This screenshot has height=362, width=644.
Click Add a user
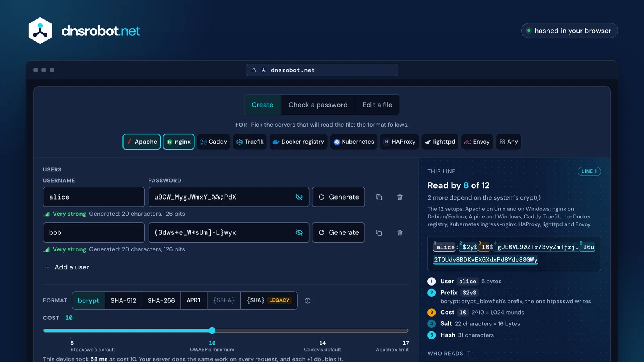click(67, 267)
